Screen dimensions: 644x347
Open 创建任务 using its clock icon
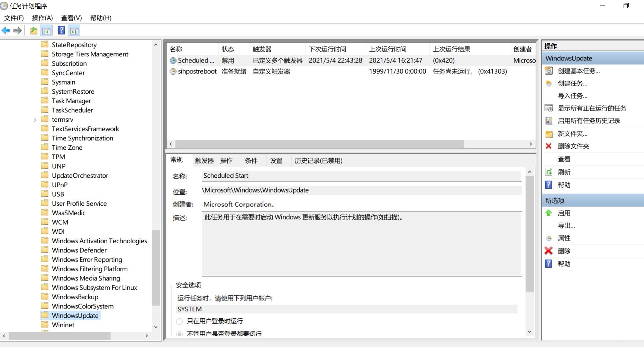click(x=548, y=83)
